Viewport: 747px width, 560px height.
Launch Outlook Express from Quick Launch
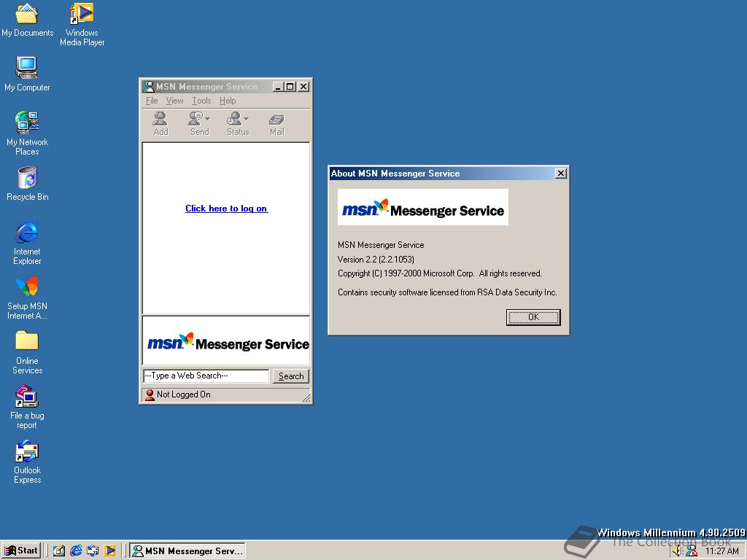[93, 551]
